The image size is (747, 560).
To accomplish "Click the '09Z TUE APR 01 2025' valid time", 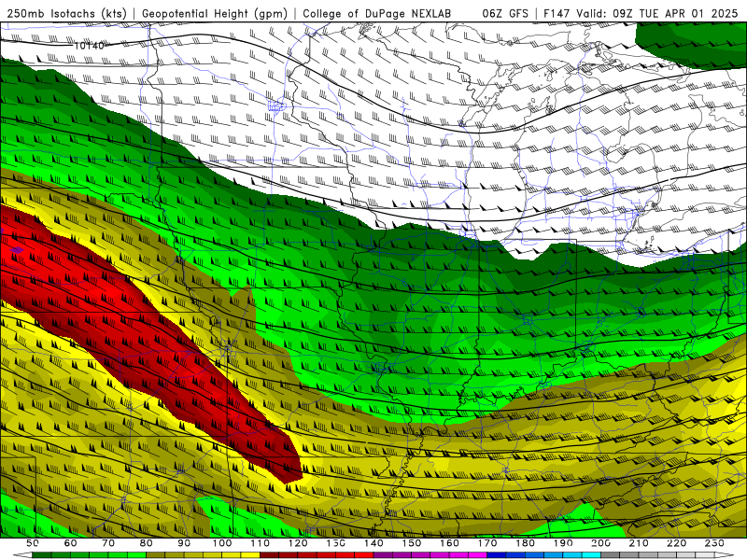I will click(x=675, y=14).
